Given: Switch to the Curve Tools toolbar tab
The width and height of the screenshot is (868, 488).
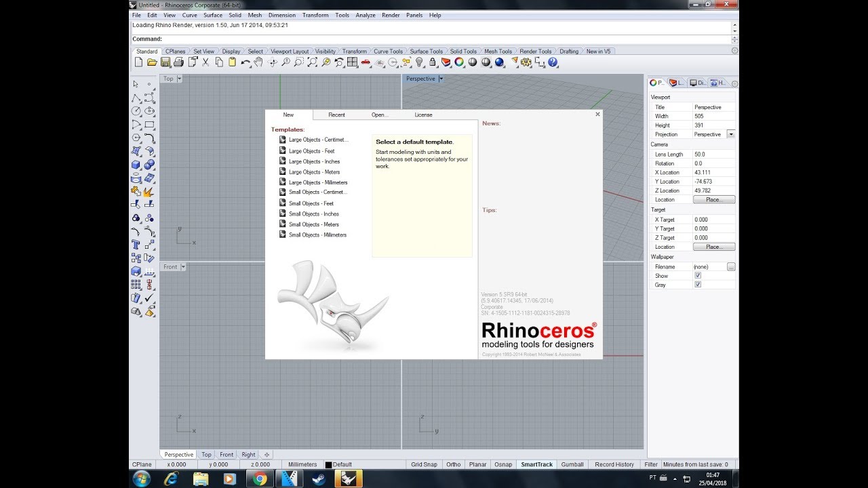Looking at the screenshot, I should tap(388, 51).
